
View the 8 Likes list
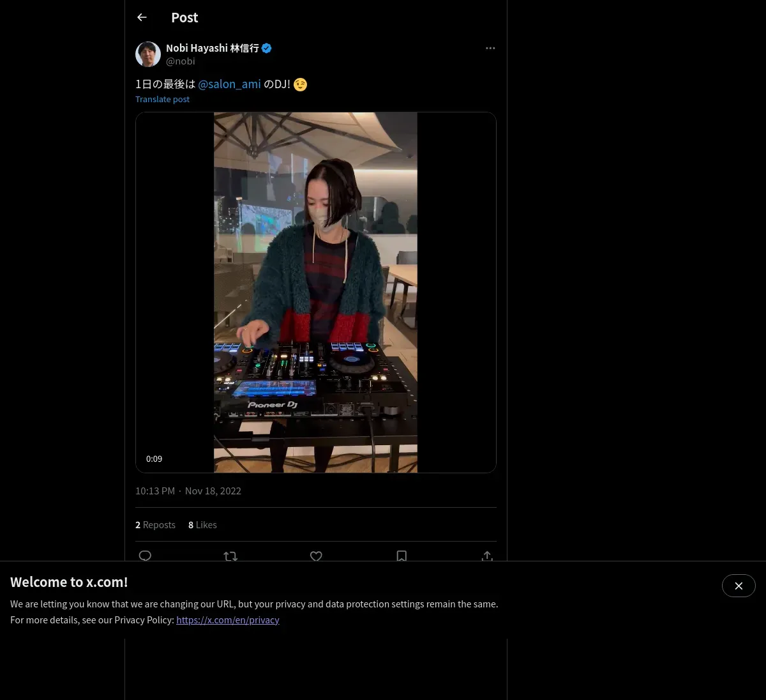202,524
